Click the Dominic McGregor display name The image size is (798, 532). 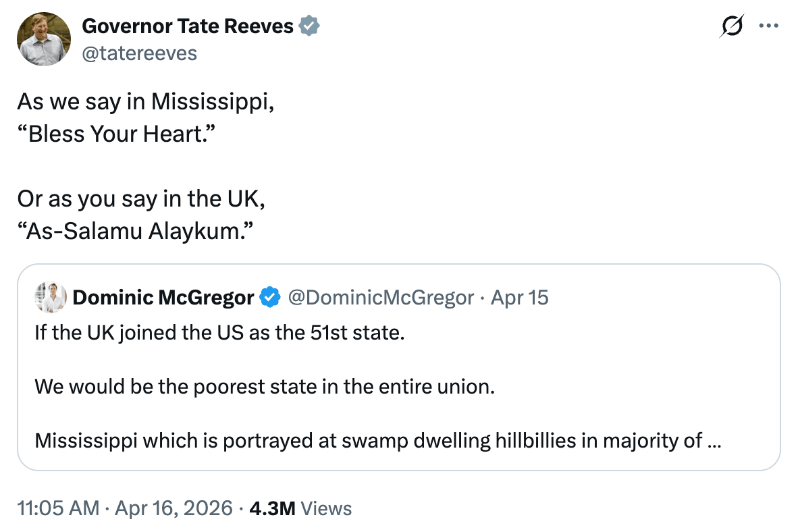(163, 297)
